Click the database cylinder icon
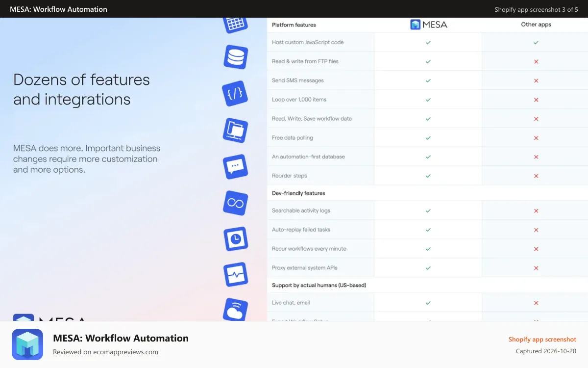 pos(236,57)
